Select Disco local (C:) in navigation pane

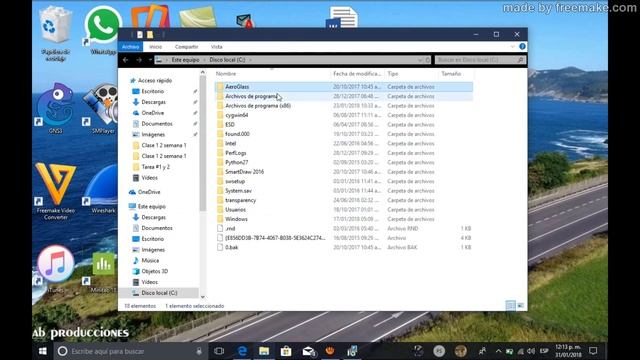[159, 293]
